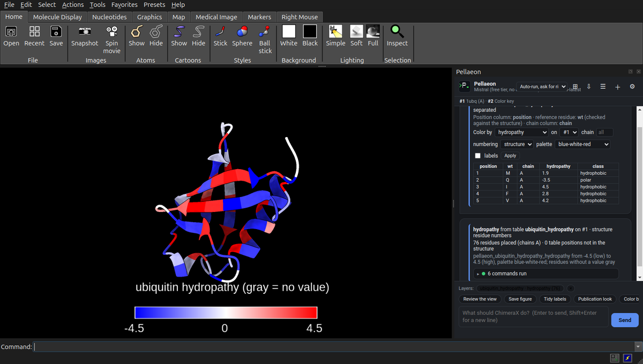The height and width of the screenshot is (364, 643).
Task: Open the Tools menu
Action: click(x=98, y=5)
